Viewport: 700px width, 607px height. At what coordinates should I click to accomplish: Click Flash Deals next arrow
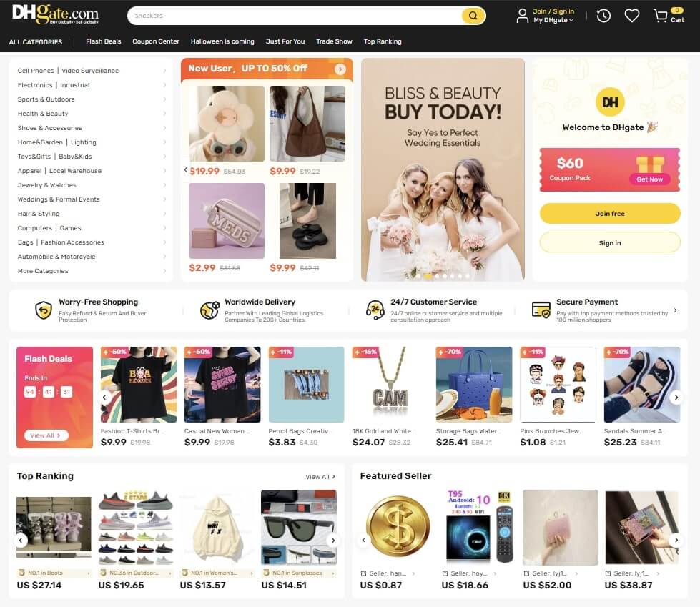tap(676, 397)
